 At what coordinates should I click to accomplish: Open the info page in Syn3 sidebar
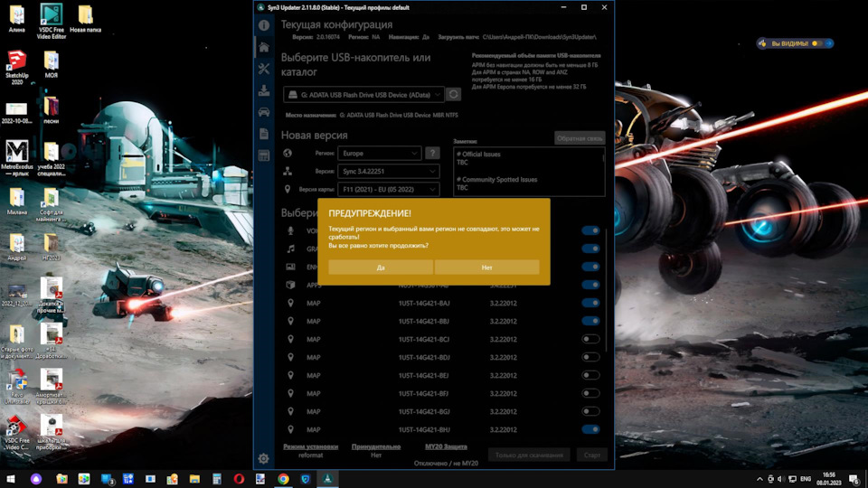(x=264, y=25)
